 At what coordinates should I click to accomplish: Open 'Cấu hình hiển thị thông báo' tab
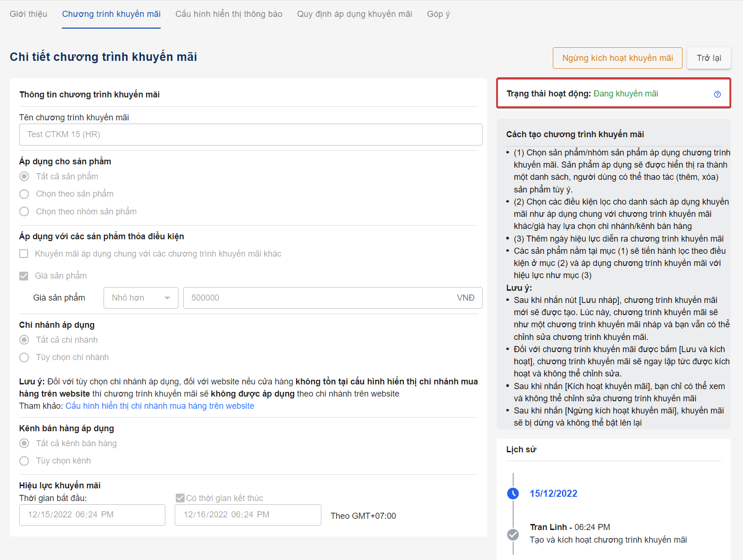229,14
